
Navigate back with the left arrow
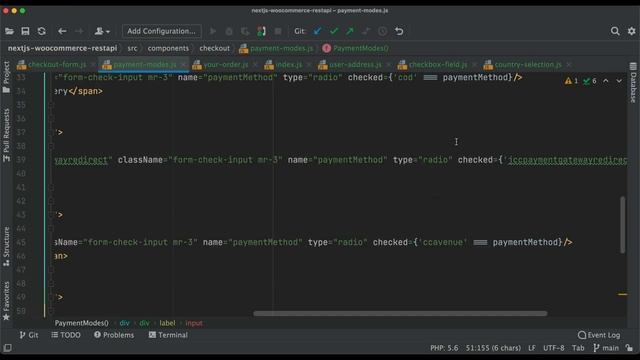(x=62, y=31)
